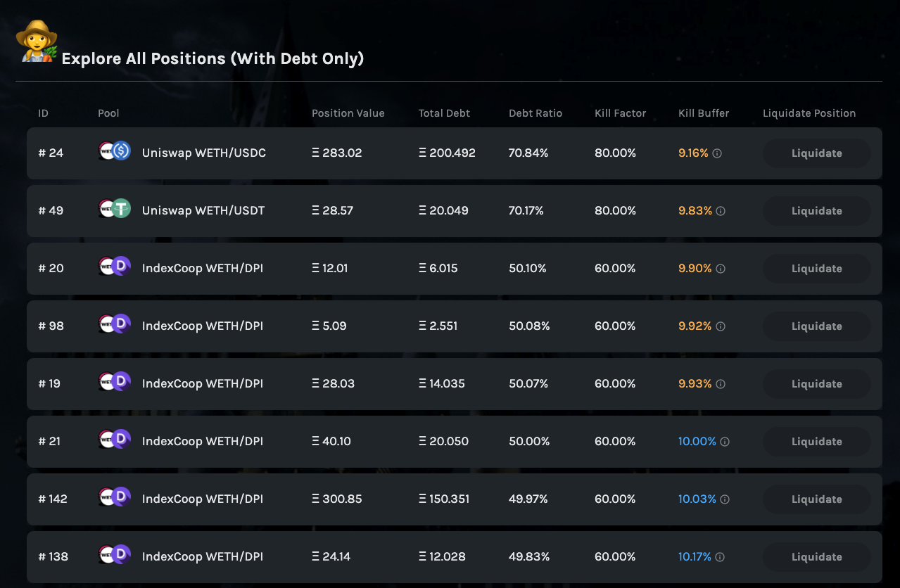Click info icon beside 9.90% kill buffer
Image resolution: width=900 pixels, height=588 pixels.
point(721,269)
